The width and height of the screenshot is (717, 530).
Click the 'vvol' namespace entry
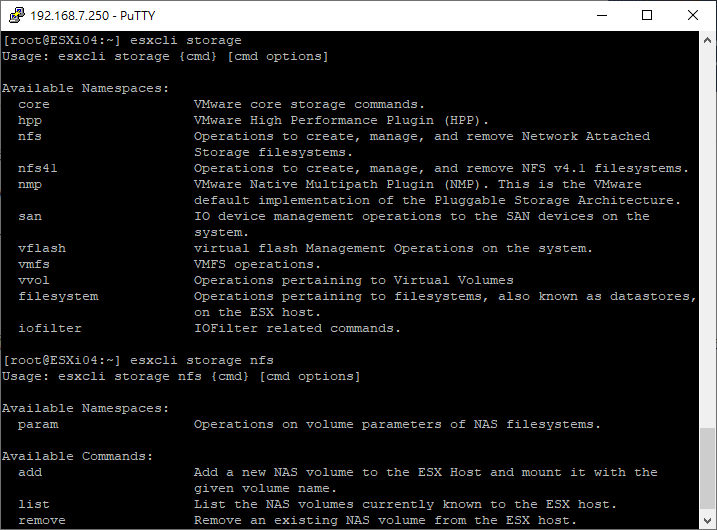33,280
